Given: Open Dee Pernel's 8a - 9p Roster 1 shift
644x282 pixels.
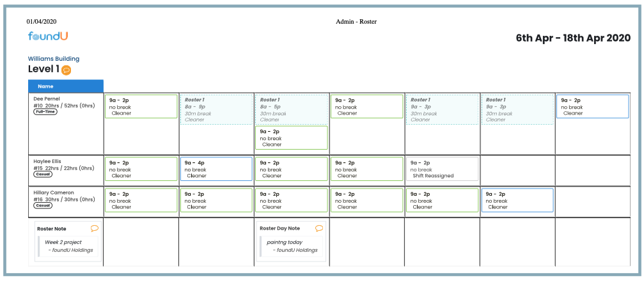Looking at the screenshot, I should [x=216, y=109].
